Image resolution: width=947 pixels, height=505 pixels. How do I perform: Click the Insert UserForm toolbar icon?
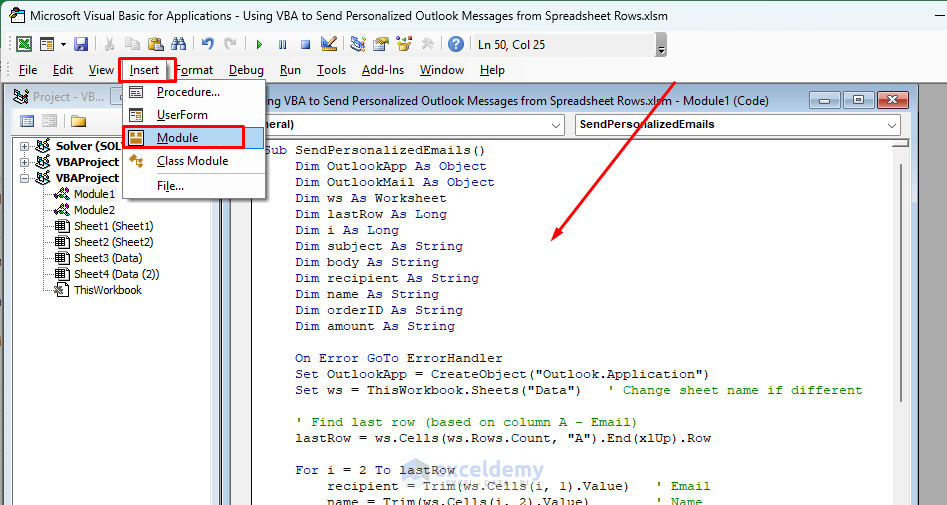click(x=47, y=44)
